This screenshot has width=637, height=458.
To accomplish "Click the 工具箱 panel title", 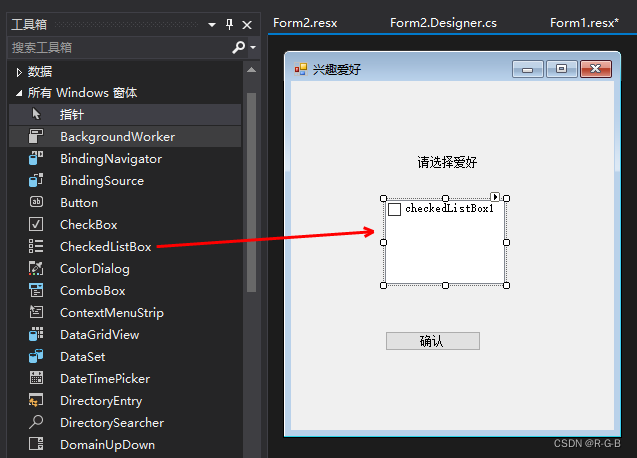I will (x=29, y=25).
